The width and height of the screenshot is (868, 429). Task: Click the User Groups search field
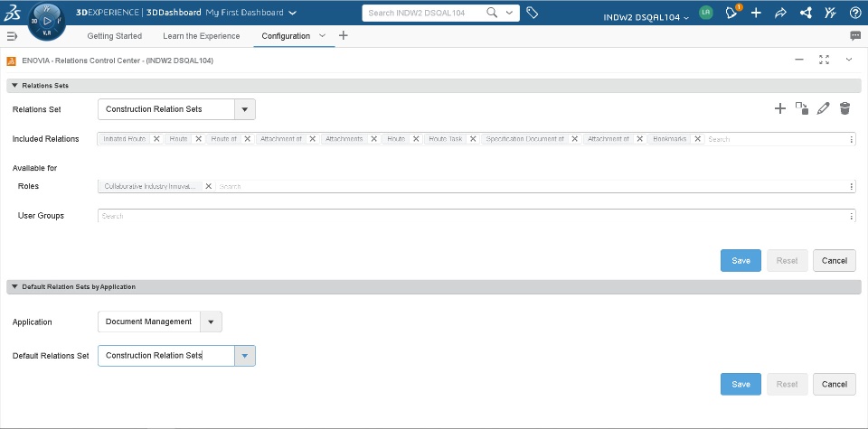[473, 216]
